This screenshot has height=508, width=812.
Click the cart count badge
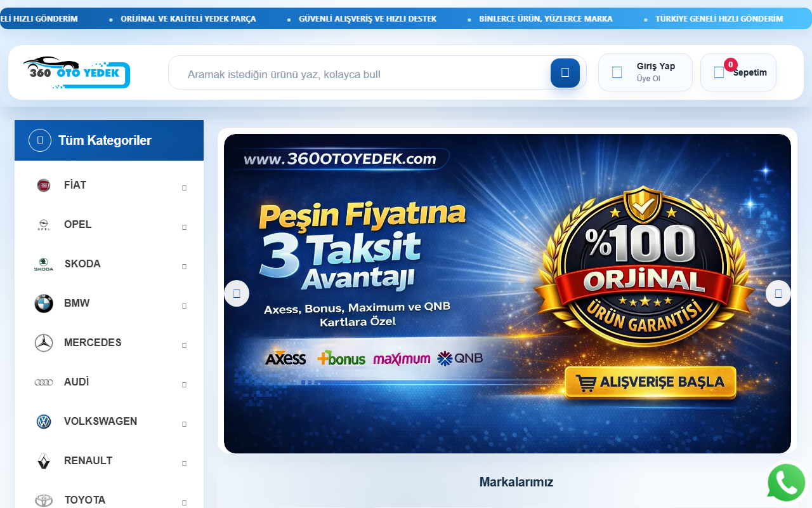[x=731, y=65]
